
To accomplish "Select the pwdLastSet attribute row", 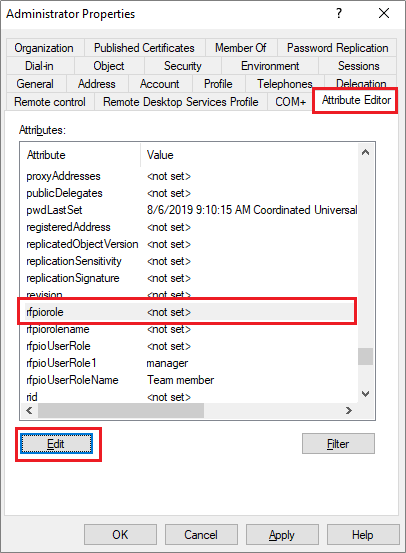I will click(x=191, y=210).
